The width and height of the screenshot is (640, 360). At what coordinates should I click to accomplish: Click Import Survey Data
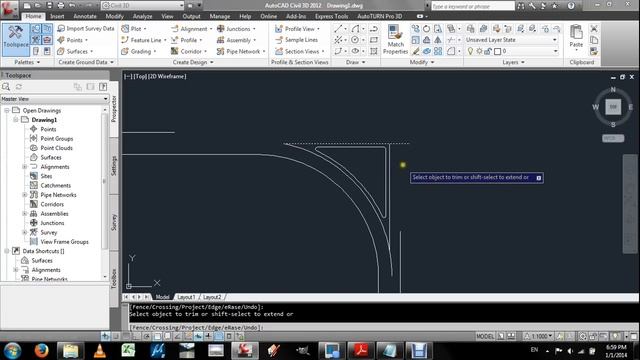click(x=86, y=29)
